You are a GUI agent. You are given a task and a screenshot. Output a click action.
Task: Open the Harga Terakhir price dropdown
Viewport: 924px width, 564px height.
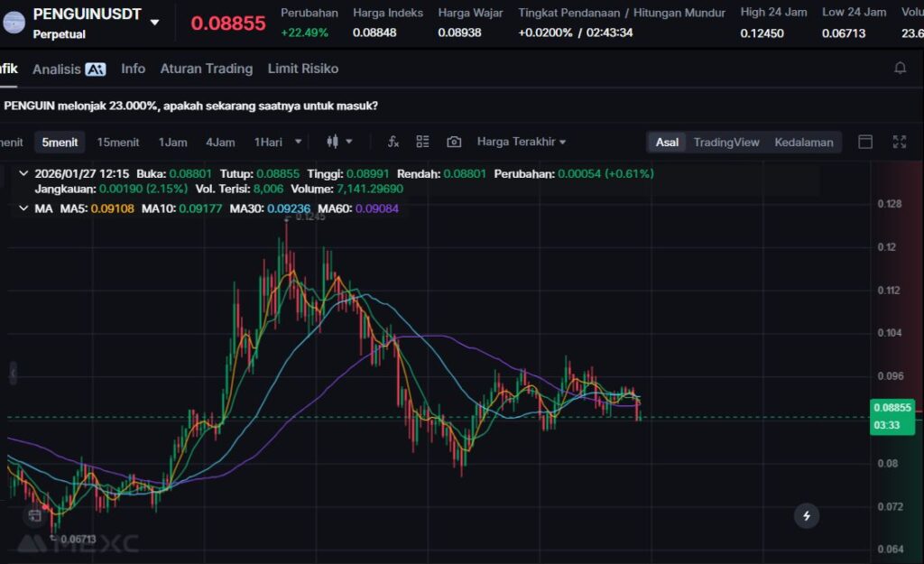(522, 142)
